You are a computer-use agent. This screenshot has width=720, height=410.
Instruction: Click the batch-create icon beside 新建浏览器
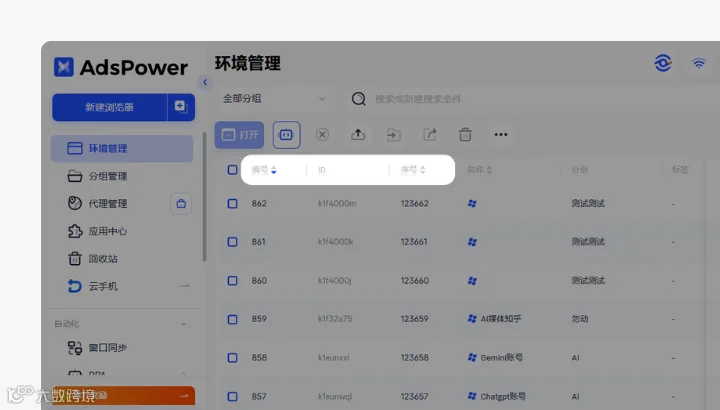pos(181,107)
